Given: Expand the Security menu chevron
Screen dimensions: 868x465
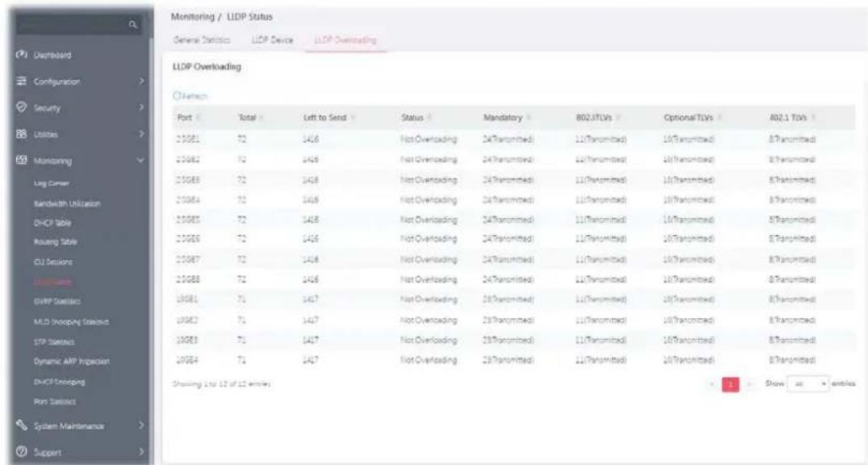Looking at the screenshot, I should [141, 107].
